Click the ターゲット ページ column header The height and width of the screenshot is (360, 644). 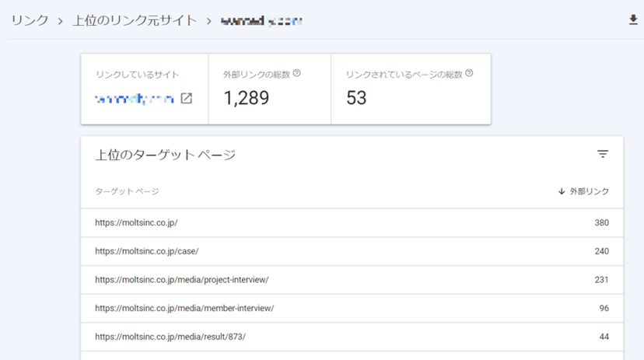point(127,191)
